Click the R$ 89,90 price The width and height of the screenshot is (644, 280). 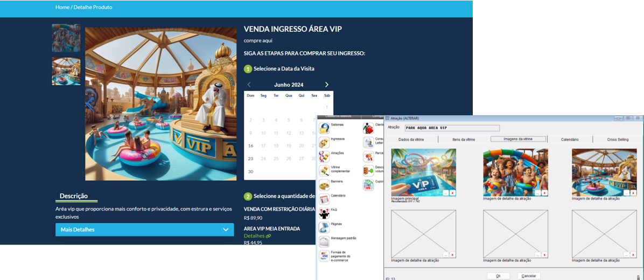click(x=253, y=218)
